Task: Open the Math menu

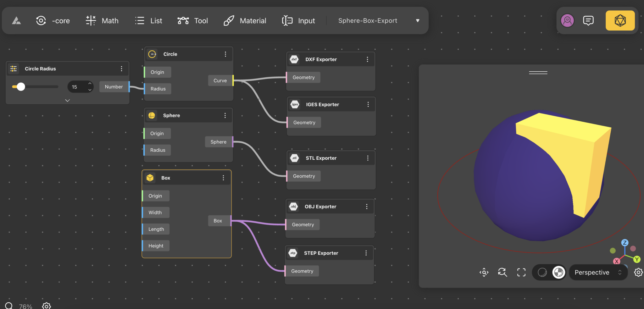Action: point(102,21)
